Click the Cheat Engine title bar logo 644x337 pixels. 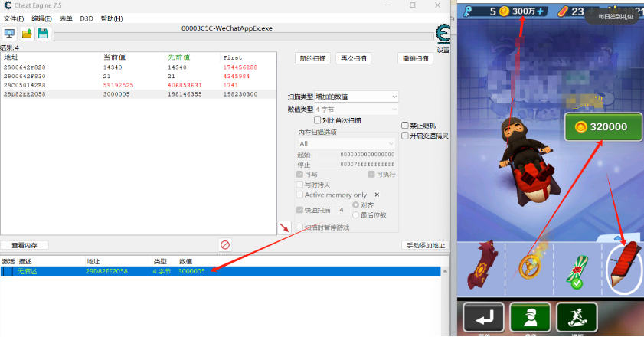click(x=8, y=5)
